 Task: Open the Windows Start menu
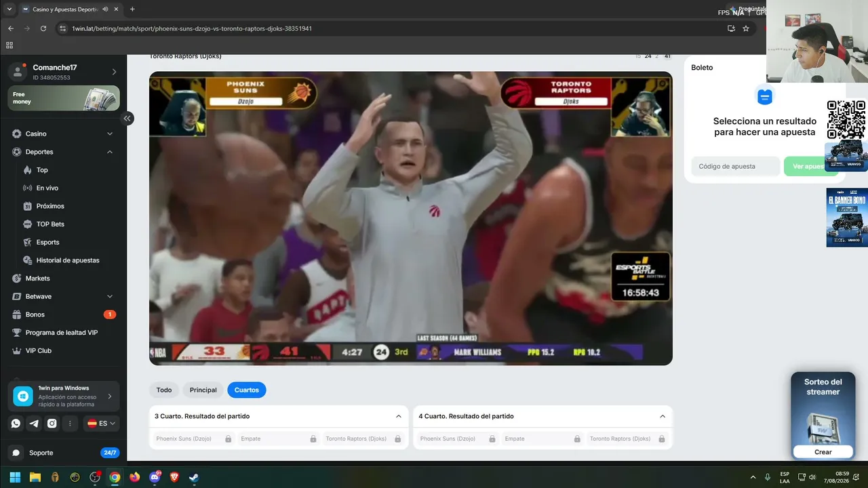pos(15,477)
